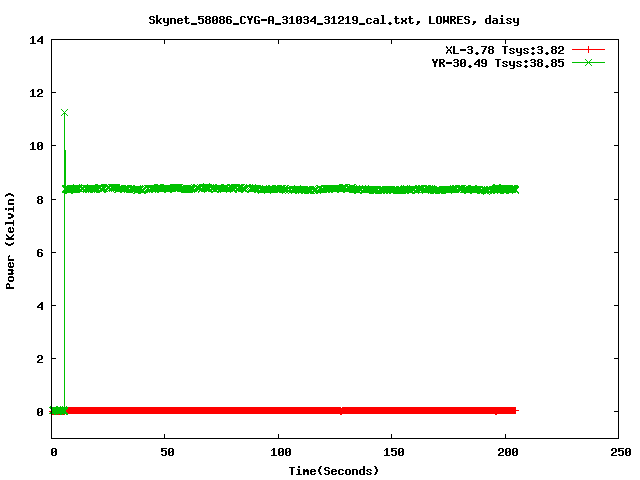This screenshot has width=640, height=480.
Task: Select legend entry YR-30.49 Tsys:38.85
Action: (498, 63)
